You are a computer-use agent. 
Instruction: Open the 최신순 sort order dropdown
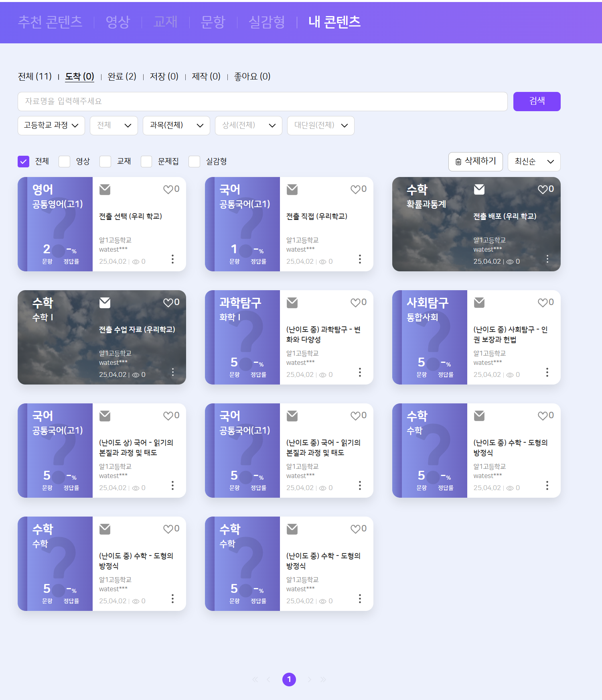click(x=534, y=162)
